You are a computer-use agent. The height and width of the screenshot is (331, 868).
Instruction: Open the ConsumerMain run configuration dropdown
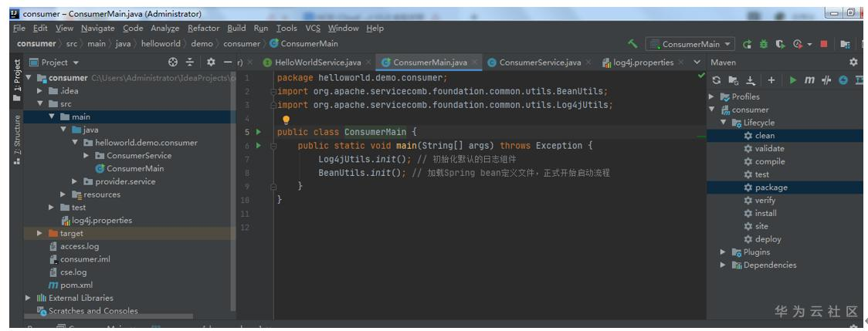click(690, 44)
